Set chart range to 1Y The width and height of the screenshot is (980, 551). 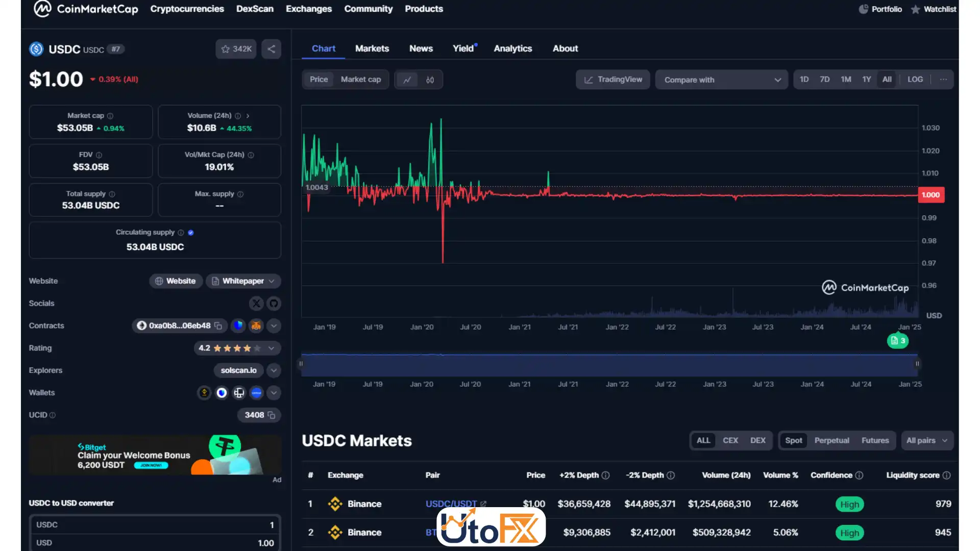click(x=867, y=80)
